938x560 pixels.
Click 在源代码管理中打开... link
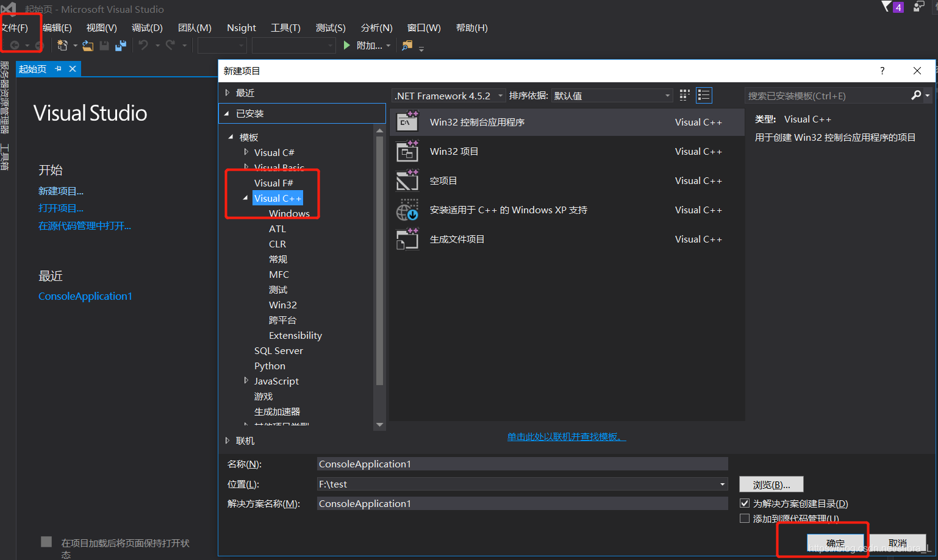coord(85,225)
